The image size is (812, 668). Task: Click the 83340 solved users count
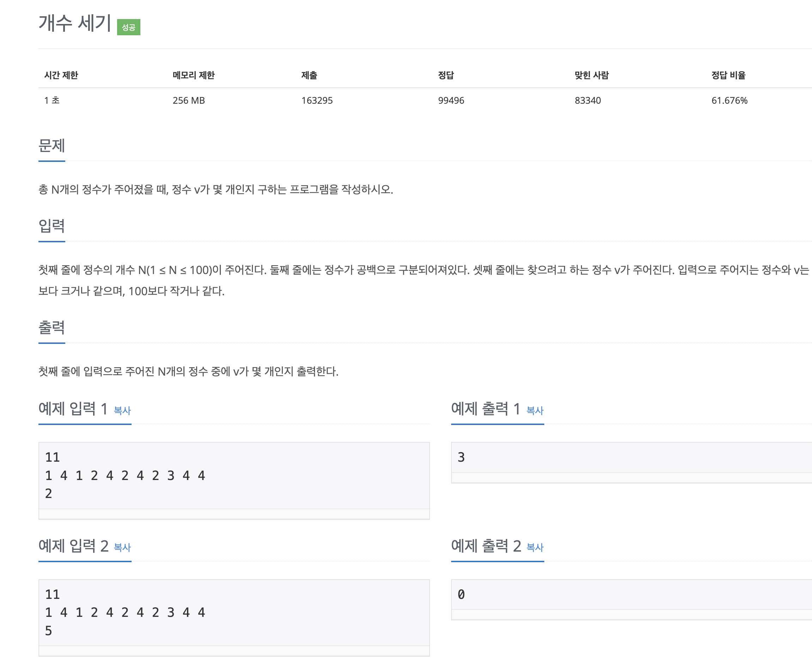pyautogui.click(x=587, y=101)
